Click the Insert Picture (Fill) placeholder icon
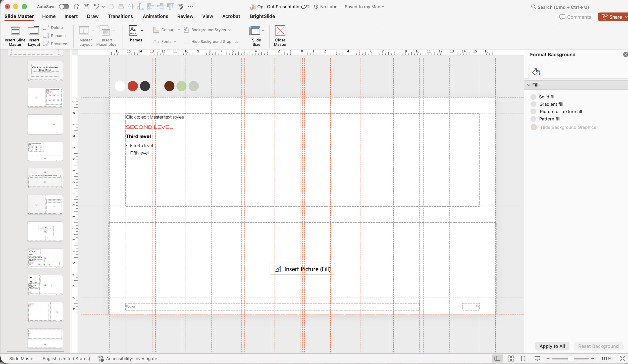This screenshot has width=628, height=364. (x=278, y=269)
